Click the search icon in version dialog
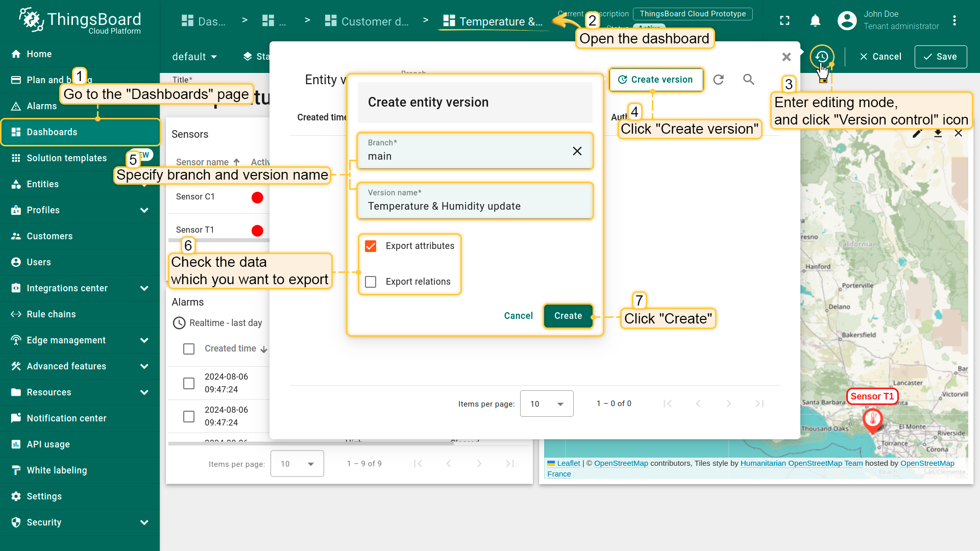Image resolution: width=980 pixels, height=551 pixels. click(x=748, y=80)
